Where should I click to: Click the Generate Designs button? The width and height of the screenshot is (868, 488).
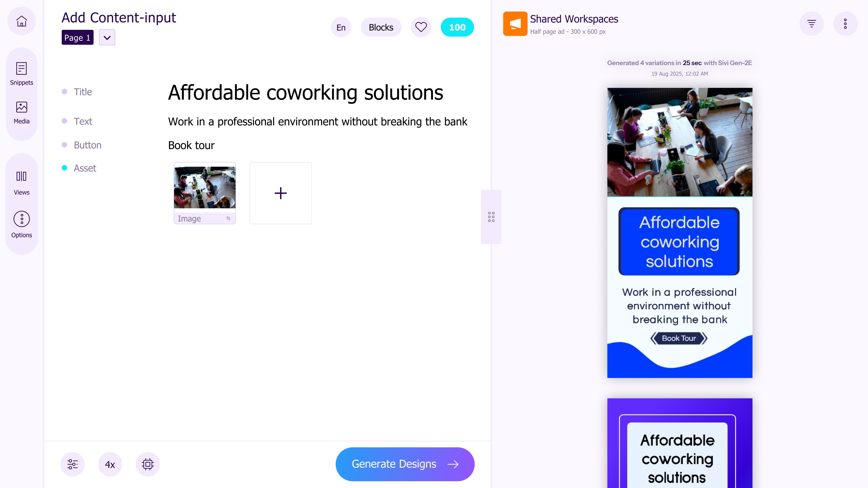tap(405, 464)
